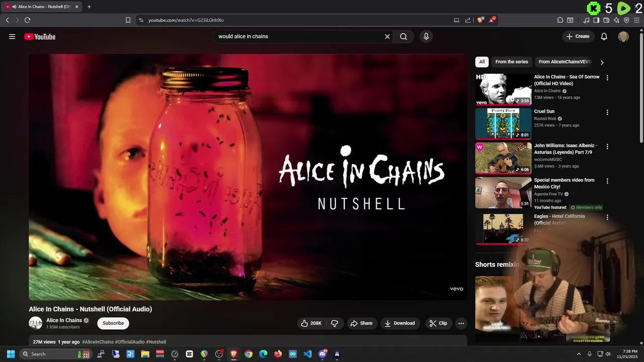Click the Nutshell video player
Screen dimensions: 644x362
[248, 177]
